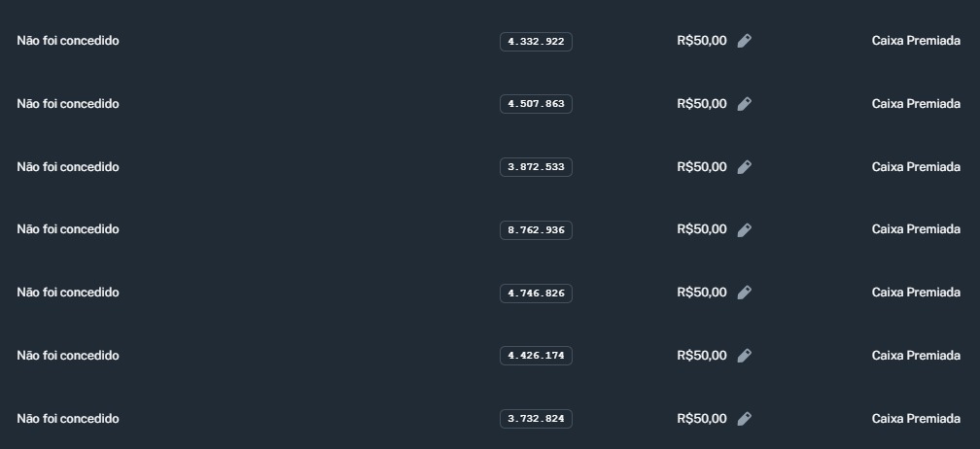Viewport: 980px width, 449px height.
Task: Open Caixa Premiada in 3.732.824 row
Action: click(915, 419)
